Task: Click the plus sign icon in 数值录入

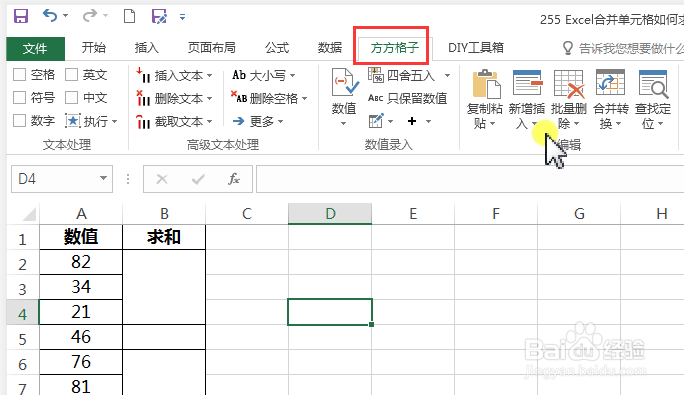Action: click(412, 121)
